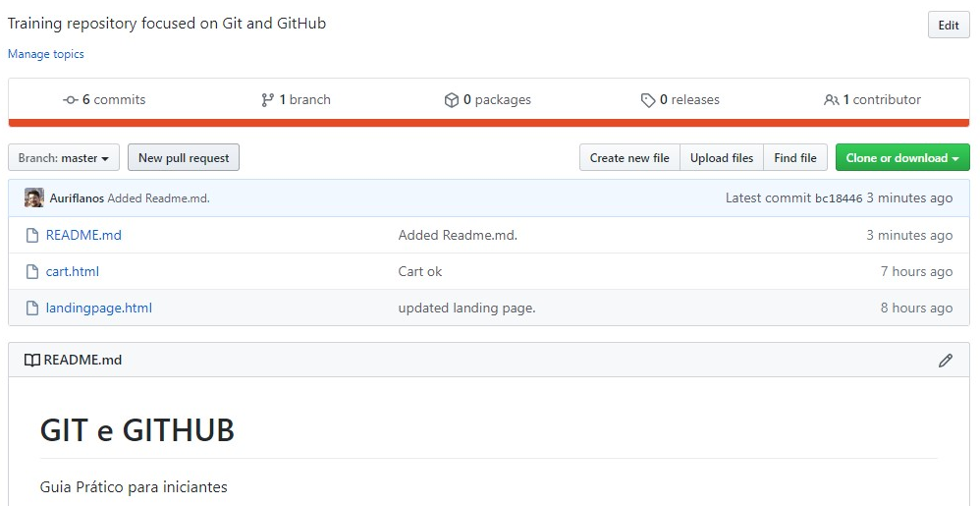Open the Manage topics link
Screen dimensions: 980x506
click(x=45, y=54)
